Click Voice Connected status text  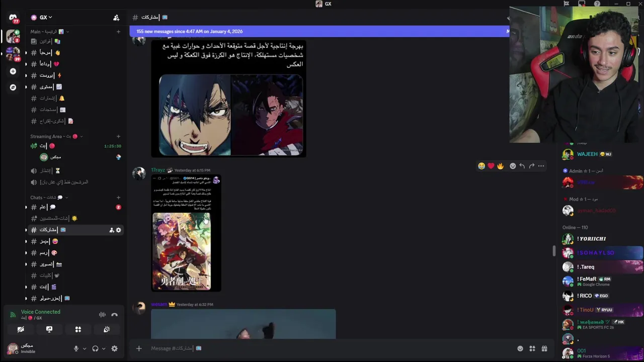click(41, 312)
